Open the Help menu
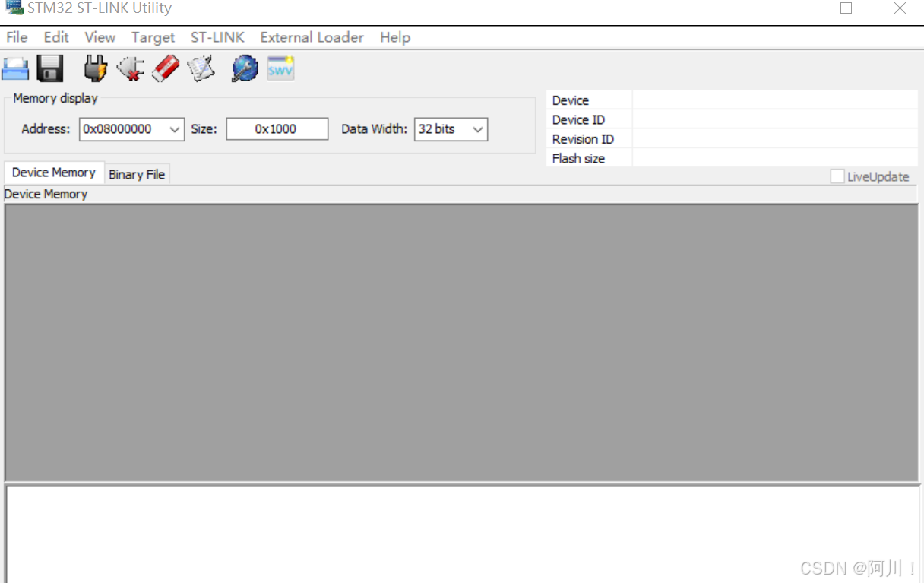The image size is (924, 583). click(x=395, y=37)
